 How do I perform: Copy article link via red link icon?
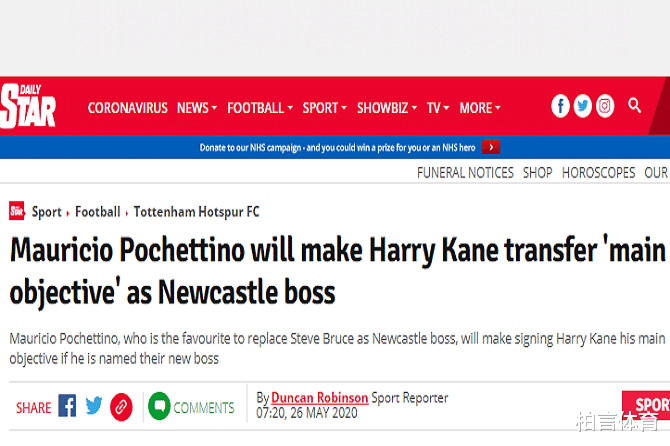point(121,406)
